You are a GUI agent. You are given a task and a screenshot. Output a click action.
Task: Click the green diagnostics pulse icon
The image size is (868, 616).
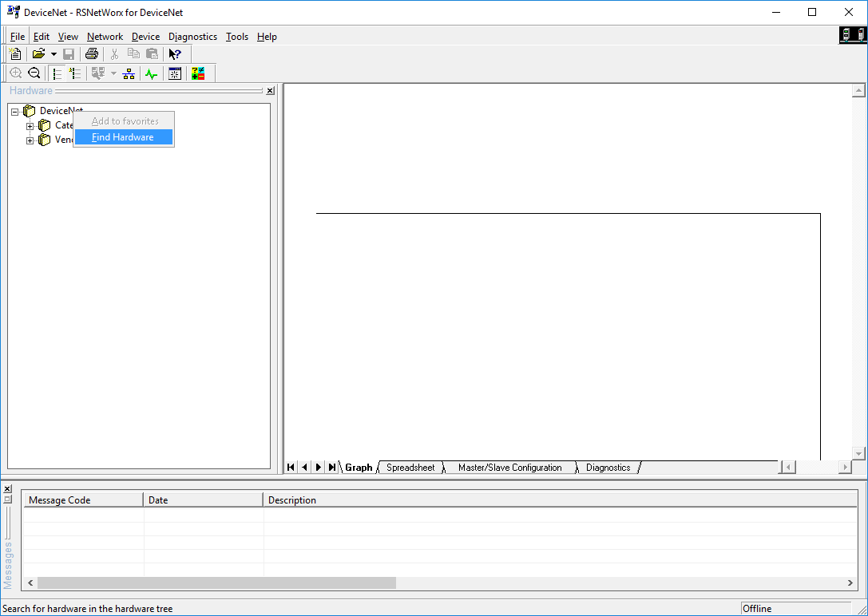(x=151, y=73)
